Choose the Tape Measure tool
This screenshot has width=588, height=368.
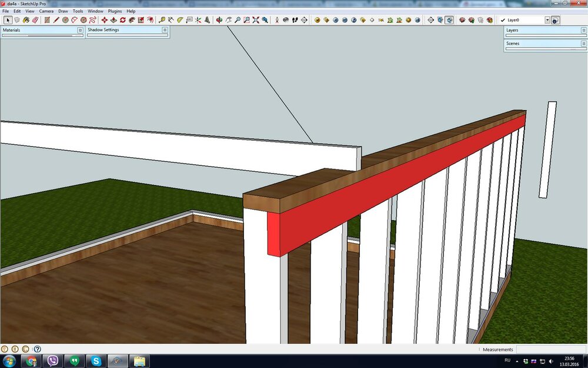pos(162,20)
